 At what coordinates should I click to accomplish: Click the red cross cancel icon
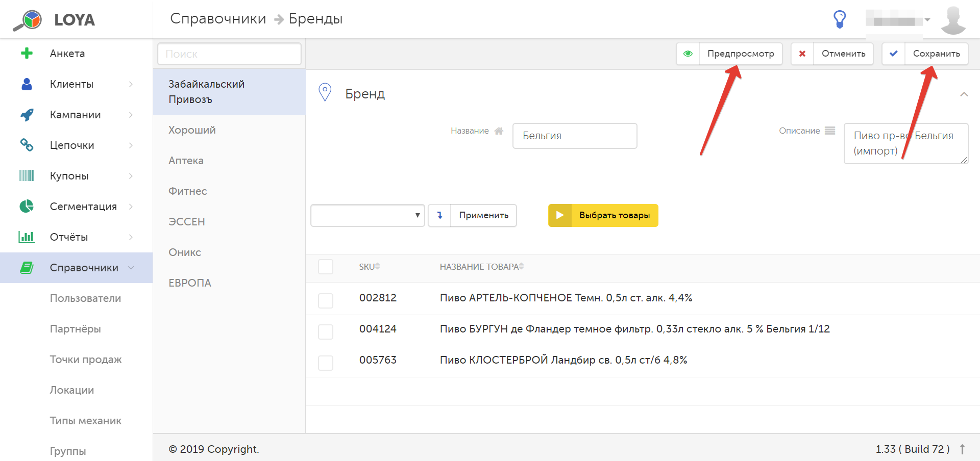(x=802, y=54)
